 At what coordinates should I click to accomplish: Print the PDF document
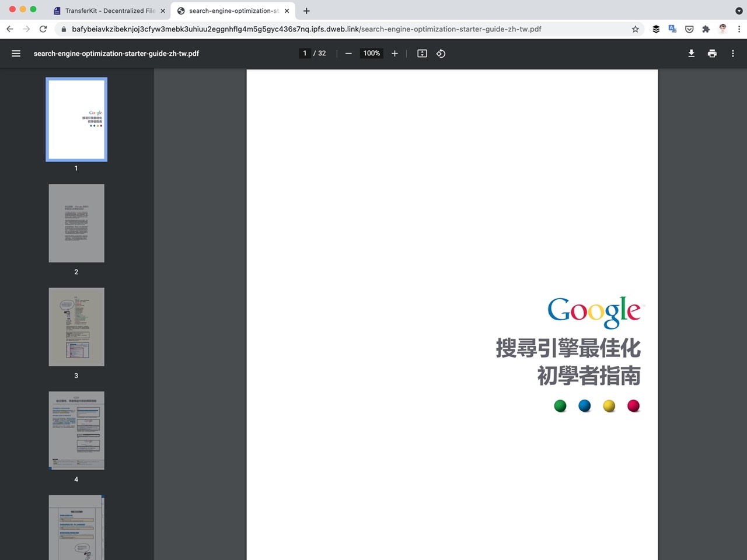(x=712, y=53)
